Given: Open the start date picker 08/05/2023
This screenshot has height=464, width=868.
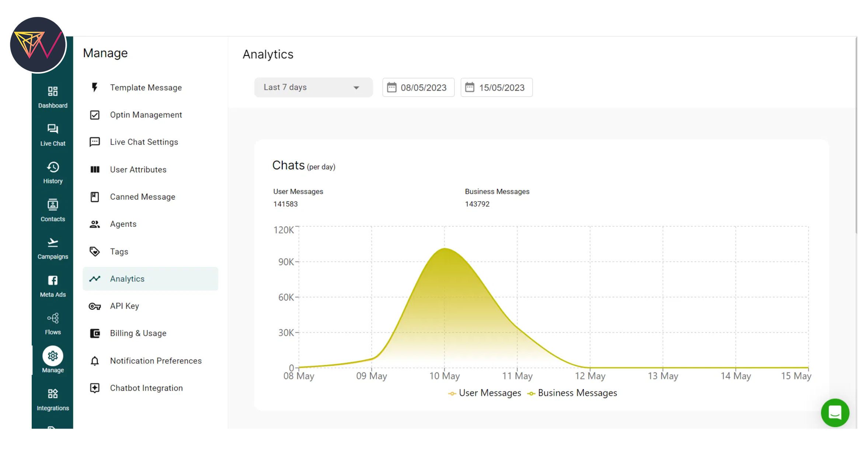Looking at the screenshot, I should tap(418, 88).
